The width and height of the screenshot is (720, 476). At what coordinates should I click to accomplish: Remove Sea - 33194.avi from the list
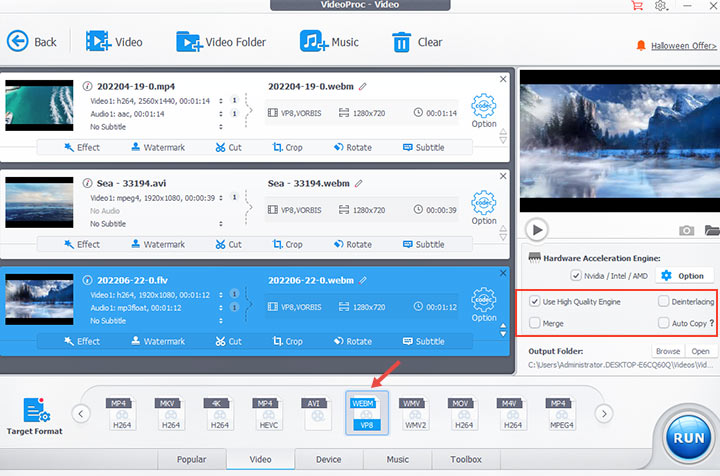(503, 176)
